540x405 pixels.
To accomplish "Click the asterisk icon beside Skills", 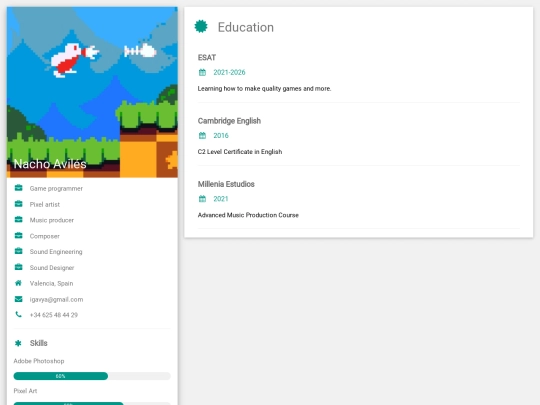I will pyautogui.click(x=18, y=343).
